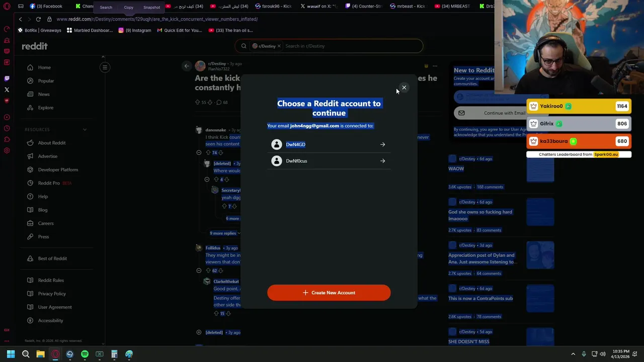The image size is (644, 362).
Task: Open the Windows Start menu
Action: tap(11, 354)
